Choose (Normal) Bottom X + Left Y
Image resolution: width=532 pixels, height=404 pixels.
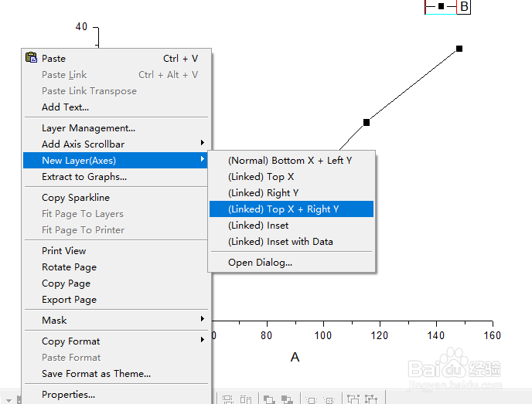[292, 161]
